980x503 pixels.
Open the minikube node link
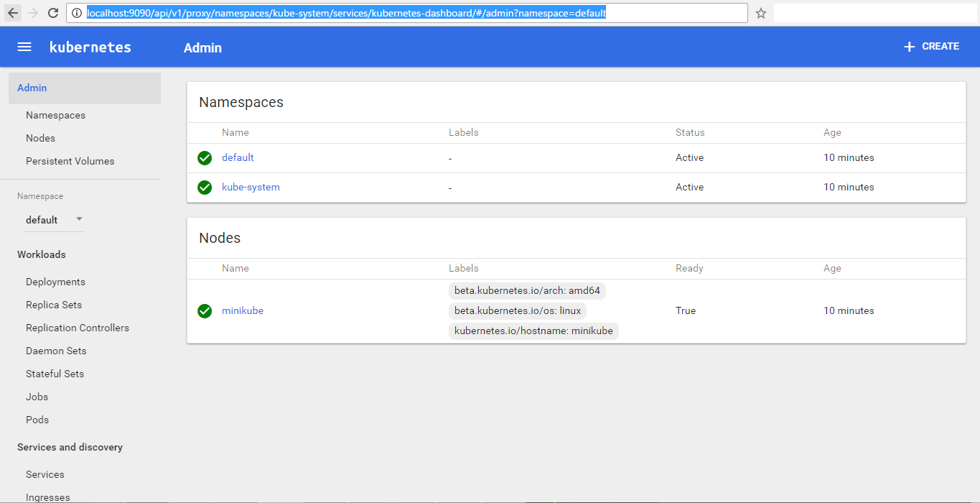(243, 310)
